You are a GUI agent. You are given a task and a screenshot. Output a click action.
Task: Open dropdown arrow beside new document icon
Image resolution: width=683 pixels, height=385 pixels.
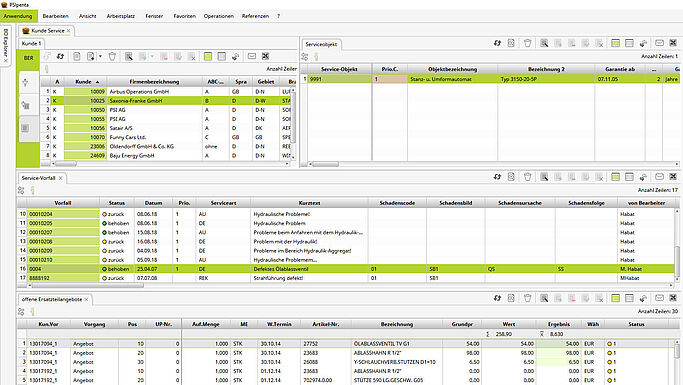(x=100, y=57)
